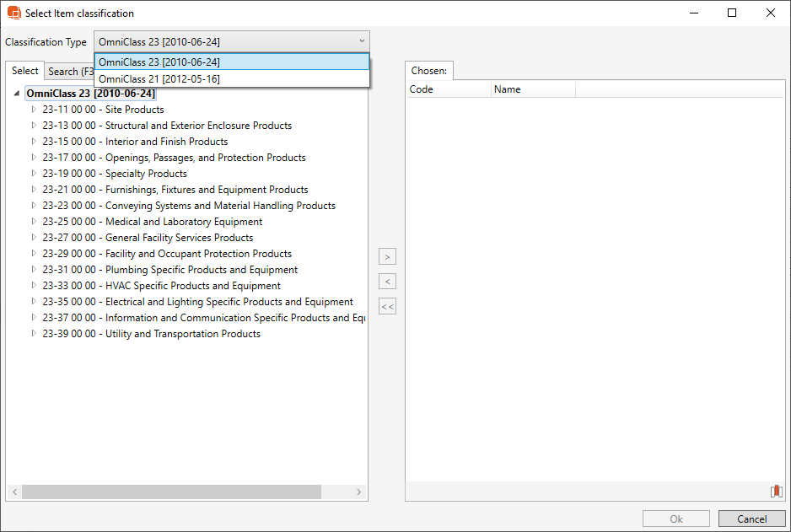Toggle the Classification Type combo box arrow
This screenshot has width=791, height=532.
click(x=362, y=41)
